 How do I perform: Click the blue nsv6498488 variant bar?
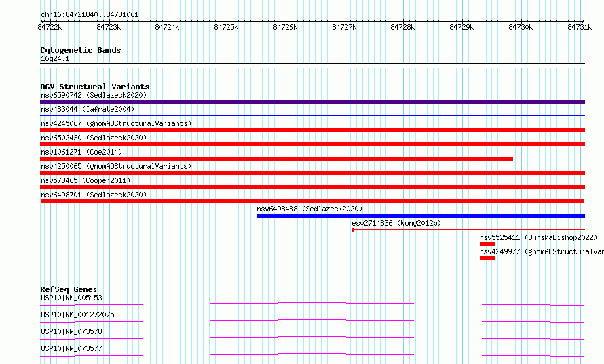point(421,216)
